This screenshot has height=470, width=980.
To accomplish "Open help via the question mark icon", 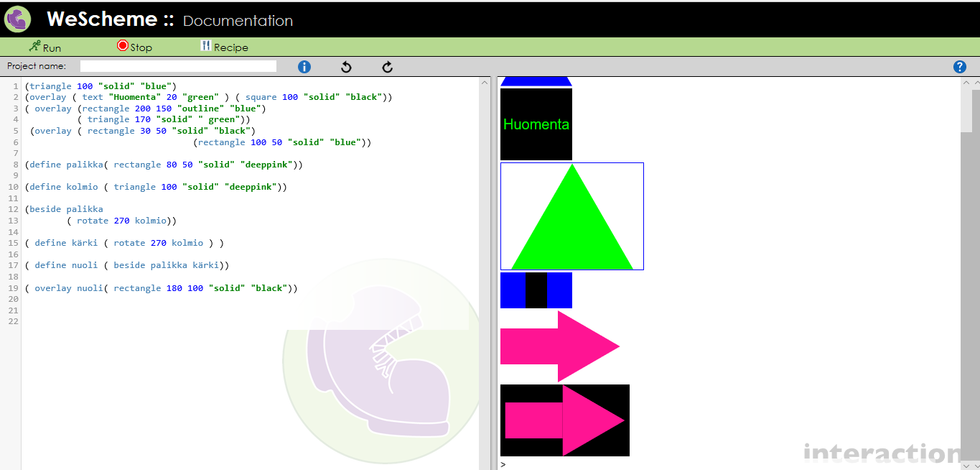I will pos(960,67).
